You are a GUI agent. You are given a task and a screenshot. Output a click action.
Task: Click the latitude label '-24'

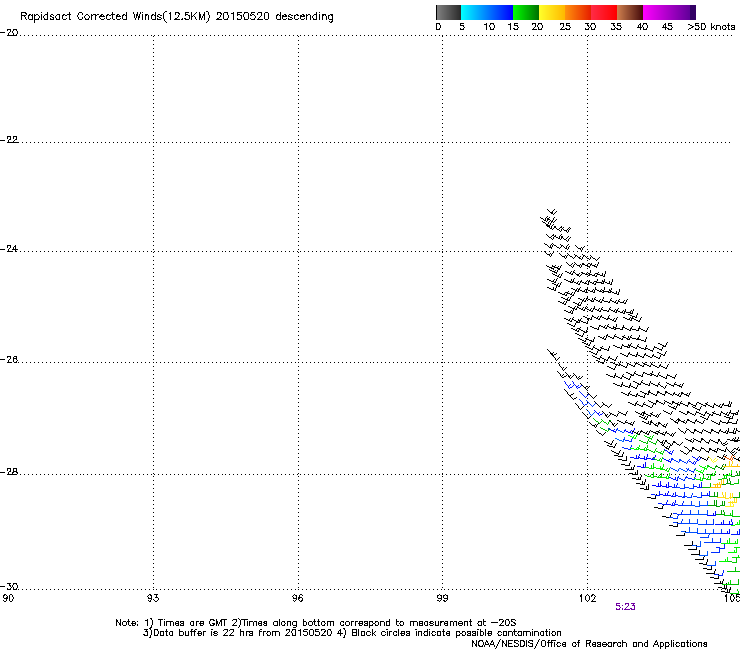(x=9, y=249)
